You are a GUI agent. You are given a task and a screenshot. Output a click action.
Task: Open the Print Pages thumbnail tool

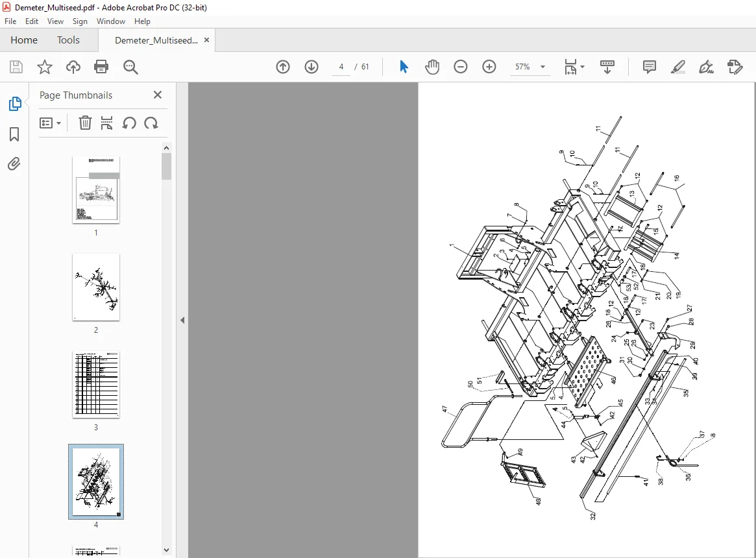[x=106, y=123]
